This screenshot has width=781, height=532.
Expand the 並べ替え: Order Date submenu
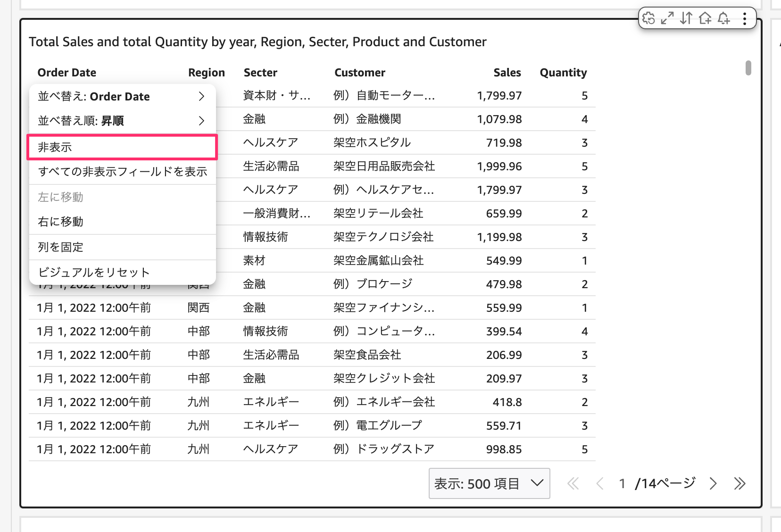[122, 97]
